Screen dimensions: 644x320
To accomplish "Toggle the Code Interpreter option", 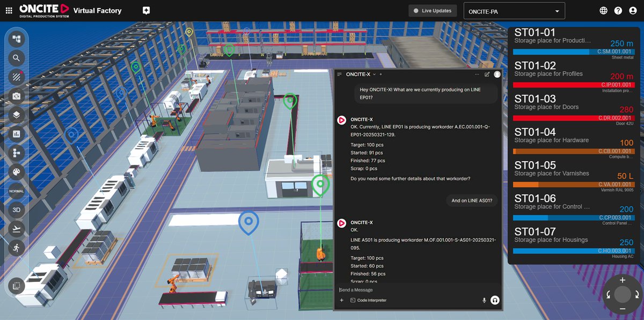I will [368, 300].
